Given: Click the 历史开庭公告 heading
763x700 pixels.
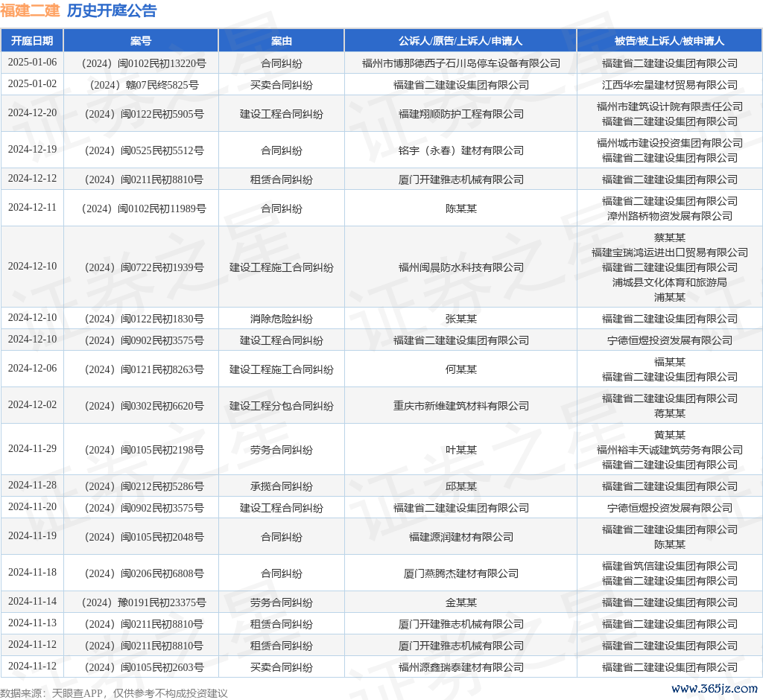Looking at the screenshot, I should click(112, 10).
